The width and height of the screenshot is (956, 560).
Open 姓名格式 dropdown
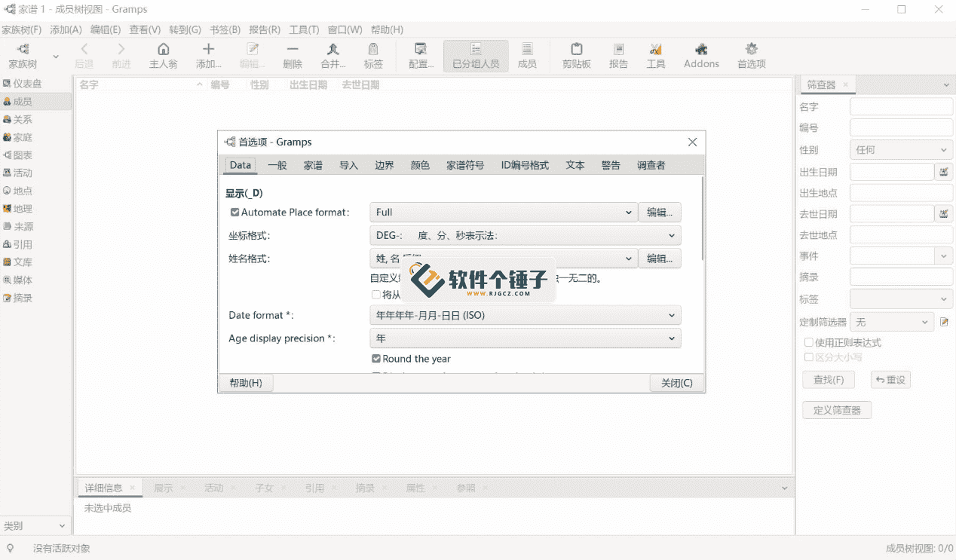(503, 259)
